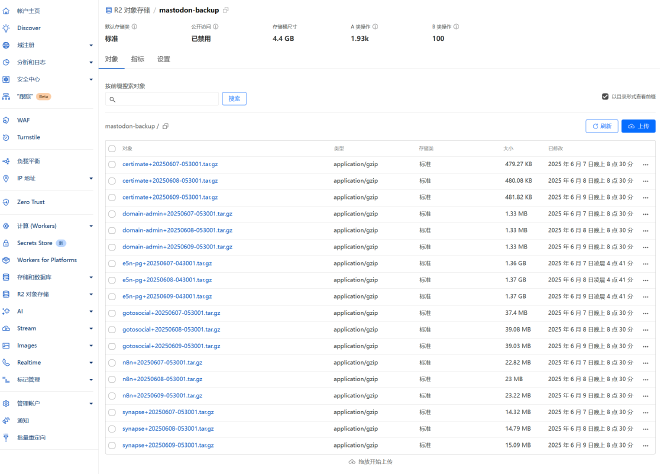Viewport: 660px width, 474px height.
Task: Click the Workers for Platforms icon
Action: (x=6, y=260)
